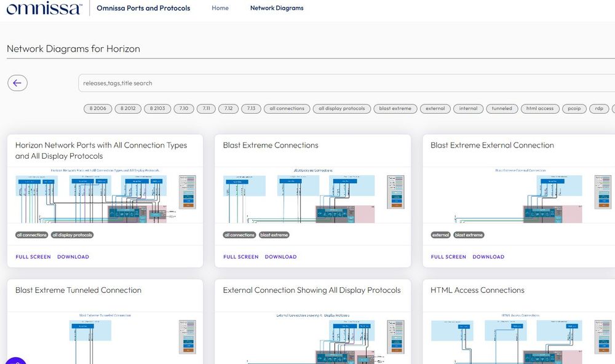Open the External Connection Showing All Display Protocols thumbnail
Viewport: 615px width, 364px height.
tap(312, 338)
